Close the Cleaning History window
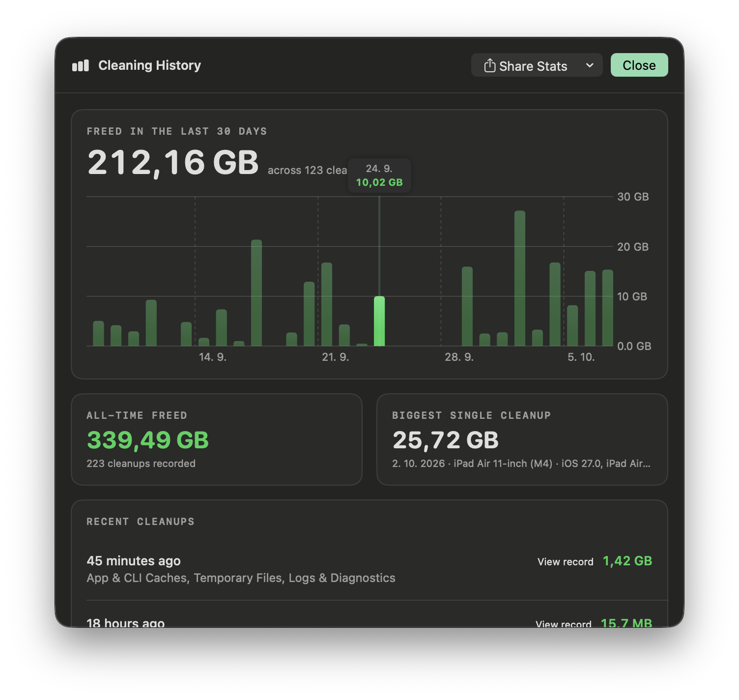Screen dimensions: 739x700 tap(639, 65)
